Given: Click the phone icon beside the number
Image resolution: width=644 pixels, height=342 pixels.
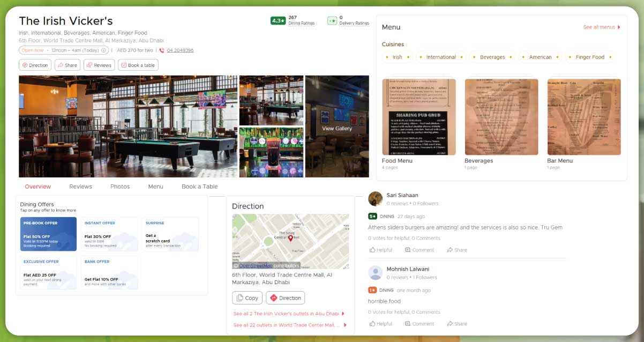Looking at the screenshot, I should click(162, 50).
